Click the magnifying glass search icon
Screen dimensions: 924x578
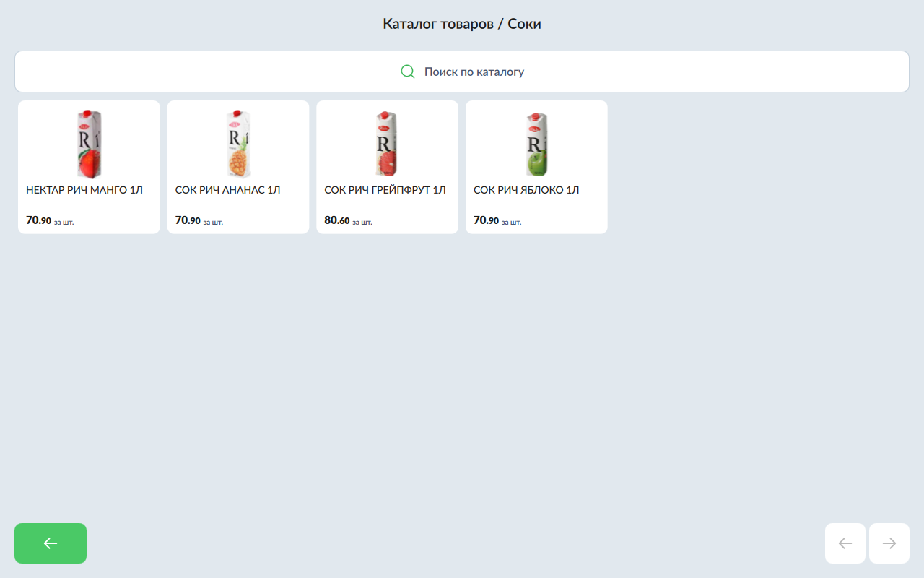408,72
